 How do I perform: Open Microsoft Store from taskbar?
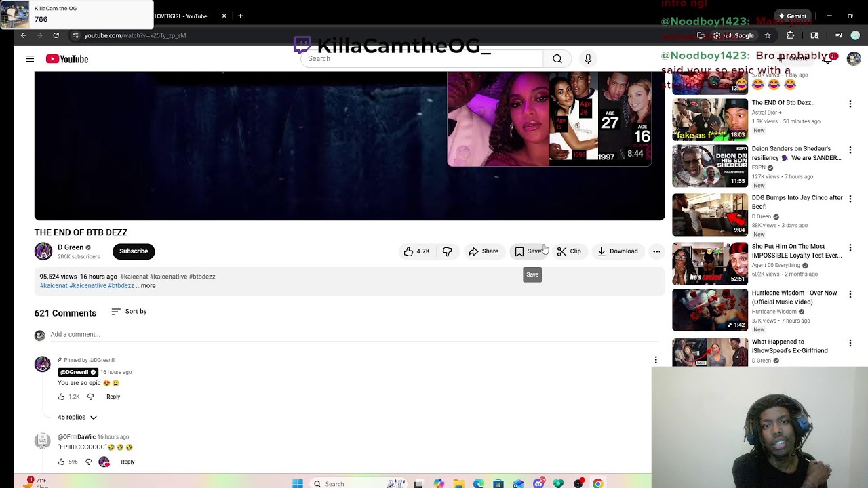click(x=498, y=483)
